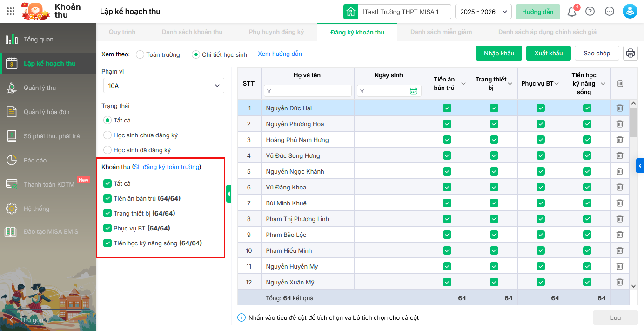
Task: Click the Hướng dẫn button
Action: [538, 12]
